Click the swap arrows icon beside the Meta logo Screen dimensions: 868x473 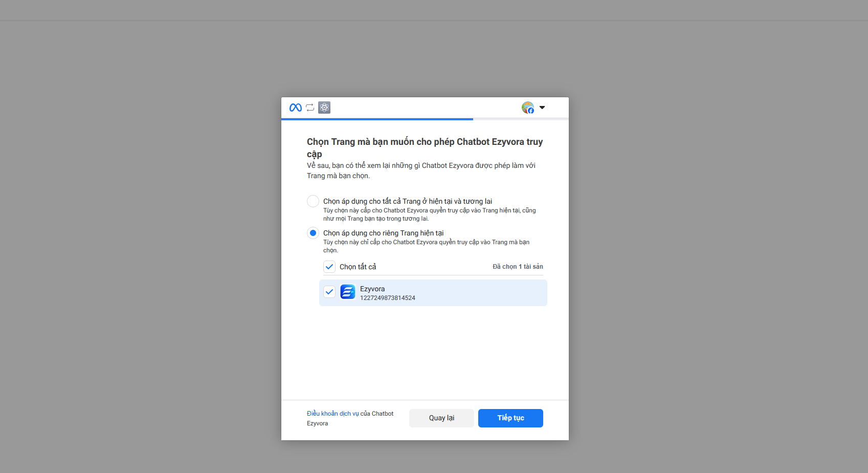[310, 107]
